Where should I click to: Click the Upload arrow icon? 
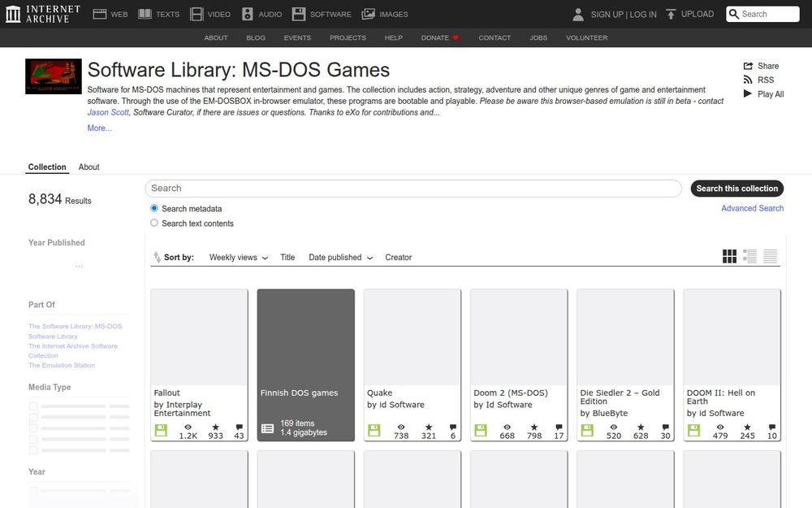pyautogui.click(x=671, y=14)
